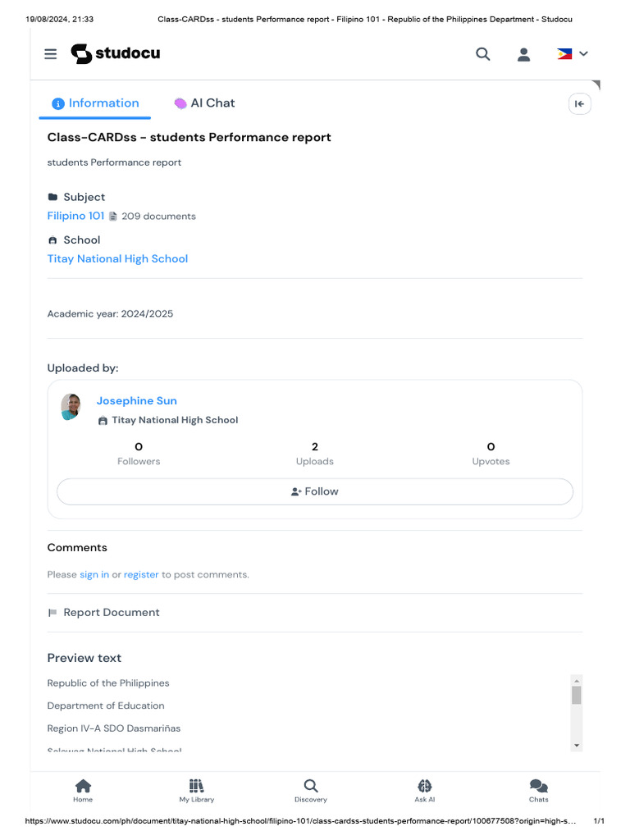Open the search magnifier icon
The width and height of the screenshot is (630, 840).
[x=482, y=54]
